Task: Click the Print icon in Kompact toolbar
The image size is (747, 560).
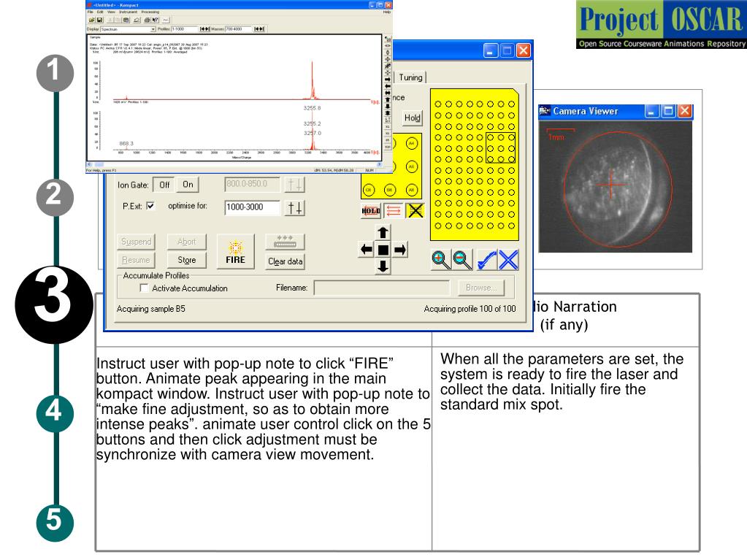Action: [x=148, y=20]
